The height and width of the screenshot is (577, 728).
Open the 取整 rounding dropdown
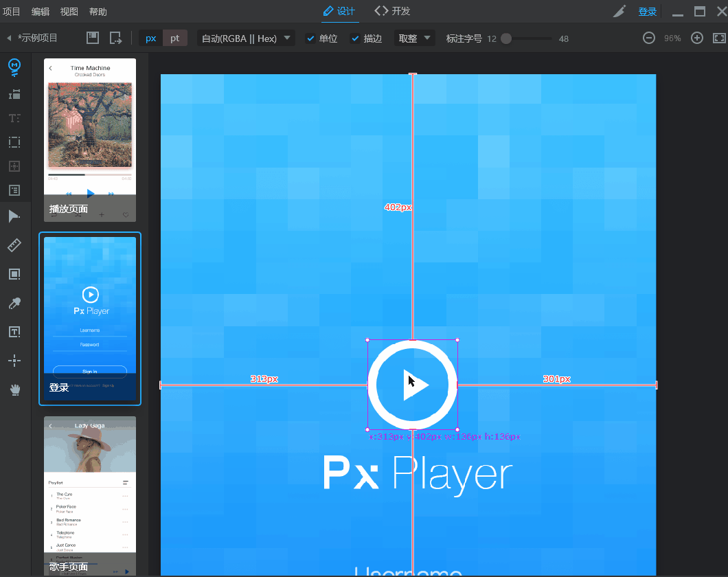(x=414, y=38)
